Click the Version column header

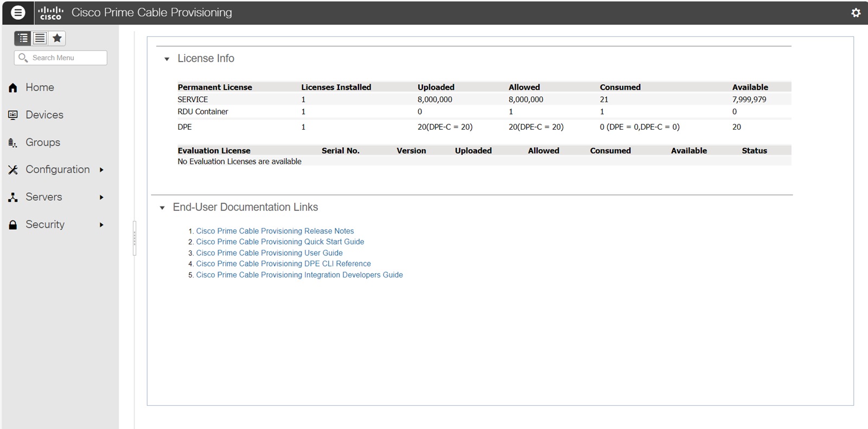click(x=411, y=150)
